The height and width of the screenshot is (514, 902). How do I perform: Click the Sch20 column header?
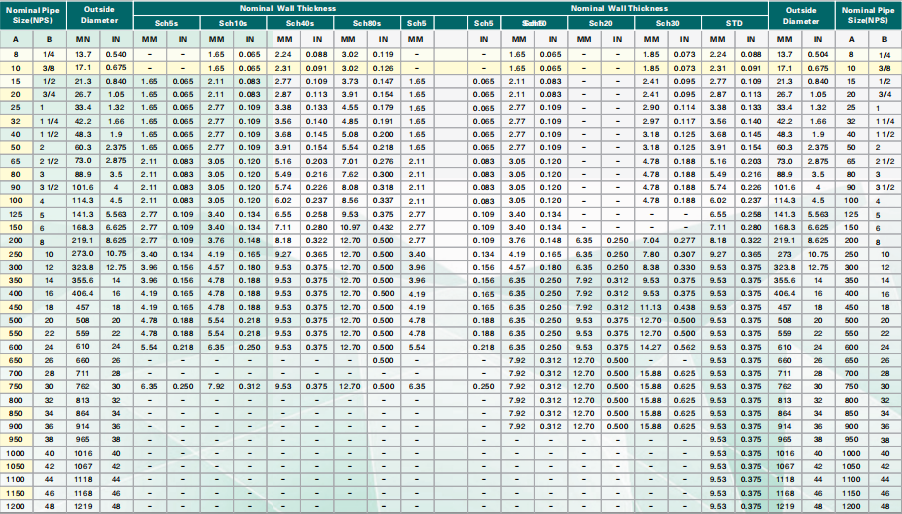[600, 21]
